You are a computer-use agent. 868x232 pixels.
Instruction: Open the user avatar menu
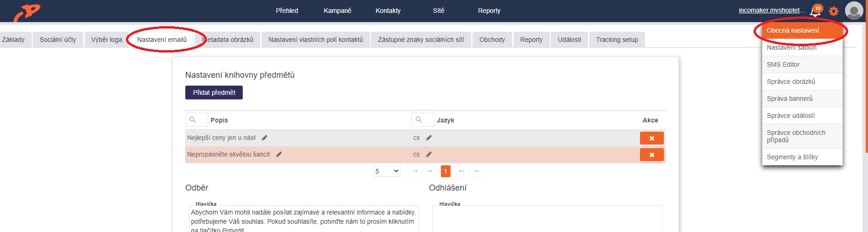point(854,11)
